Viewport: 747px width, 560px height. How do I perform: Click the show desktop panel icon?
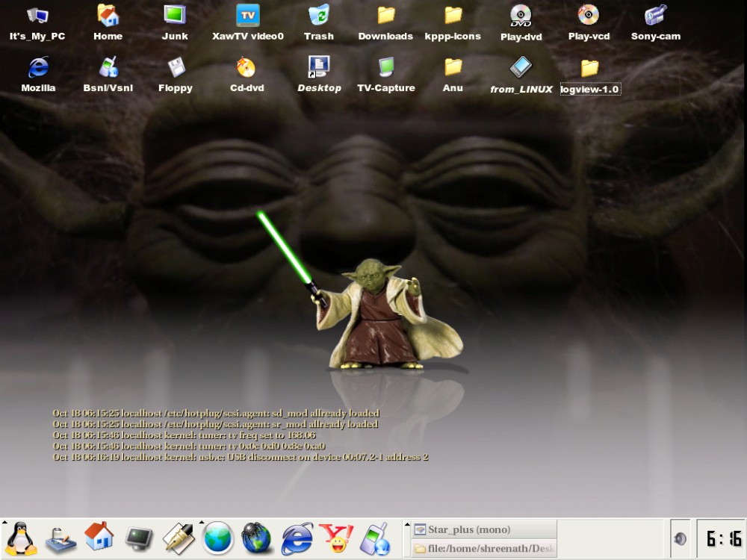(61, 540)
